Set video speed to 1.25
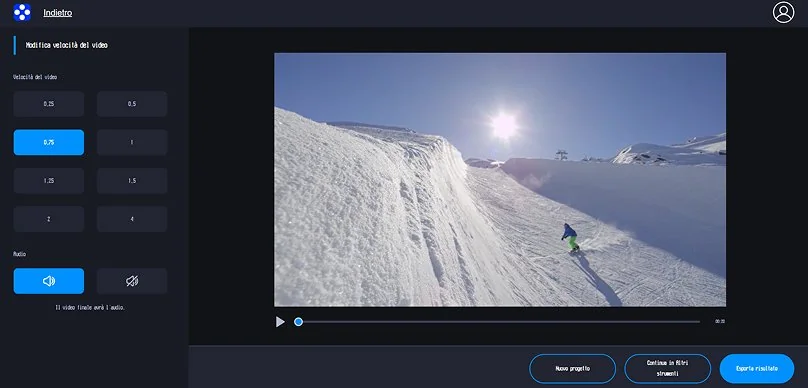This screenshot has width=808, height=388. pos(49,181)
